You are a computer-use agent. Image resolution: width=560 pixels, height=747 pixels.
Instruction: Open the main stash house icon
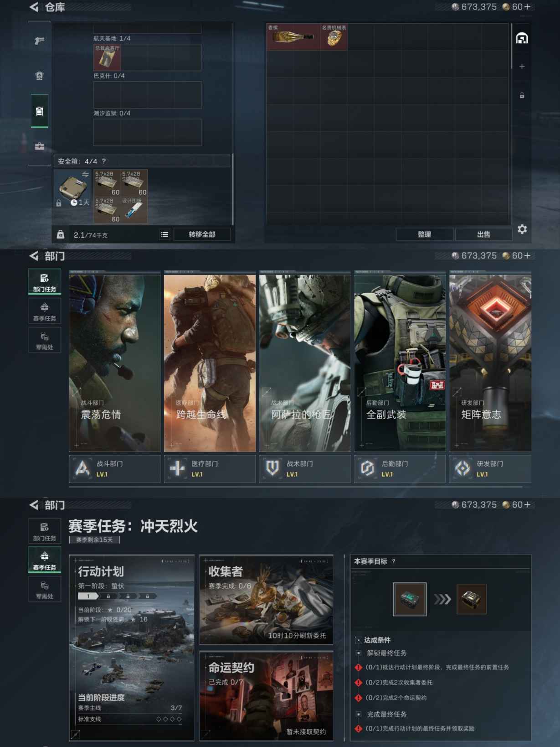[x=522, y=38]
